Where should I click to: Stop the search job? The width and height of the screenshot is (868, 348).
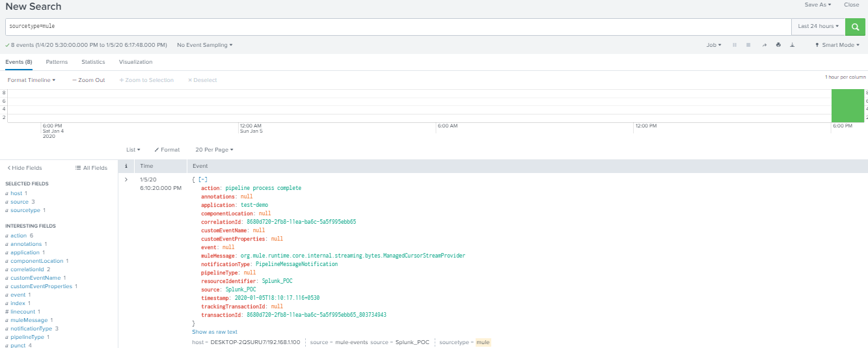click(748, 45)
